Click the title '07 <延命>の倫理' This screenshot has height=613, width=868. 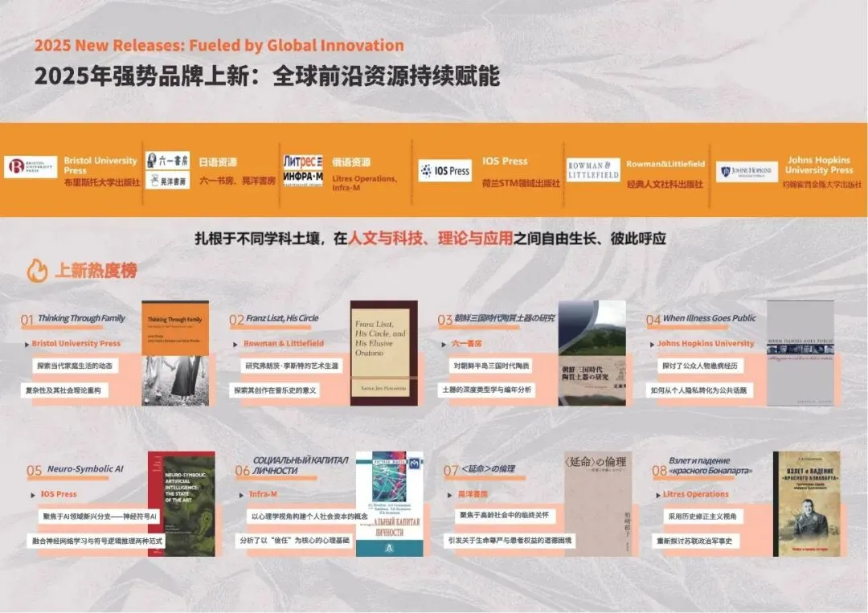pyautogui.click(x=479, y=470)
